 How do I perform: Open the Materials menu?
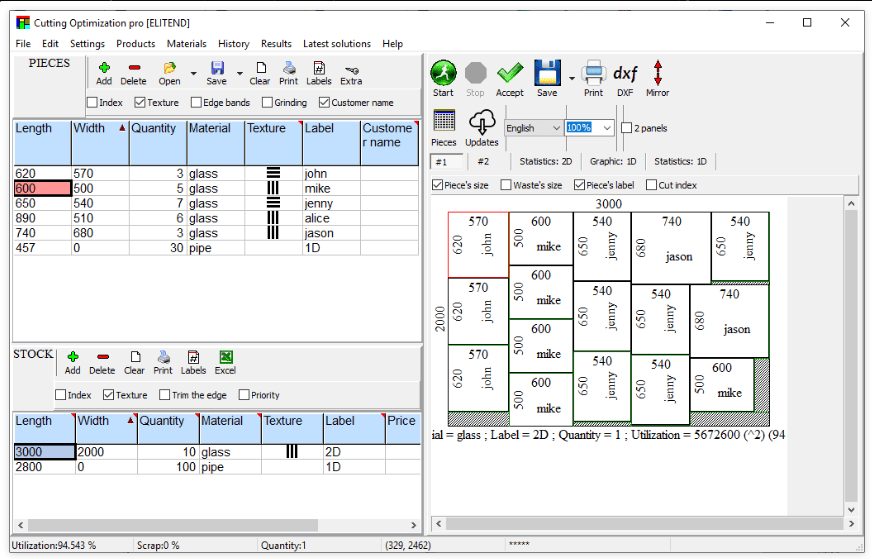(x=186, y=43)
